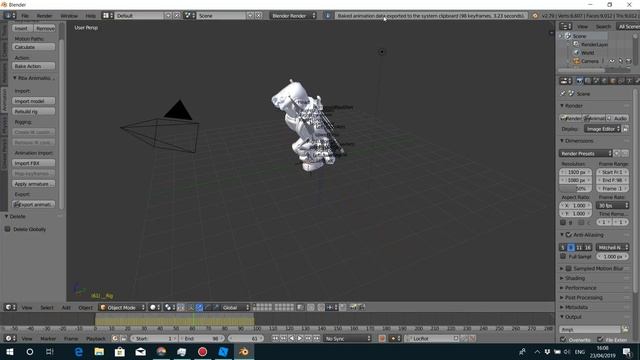Click the current frame field in timeline
The image size is (640, 360).
point(246,338)
